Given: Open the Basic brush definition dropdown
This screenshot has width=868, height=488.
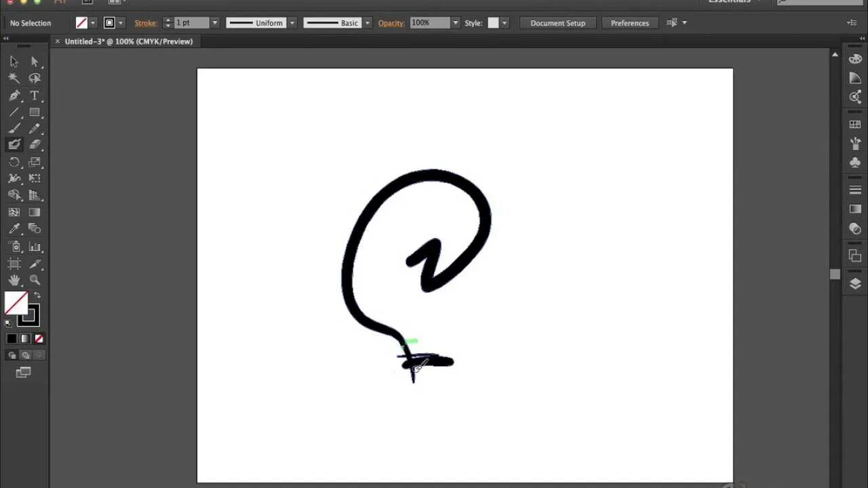Looking at the screenshot, I should click(x=366, y=22).
